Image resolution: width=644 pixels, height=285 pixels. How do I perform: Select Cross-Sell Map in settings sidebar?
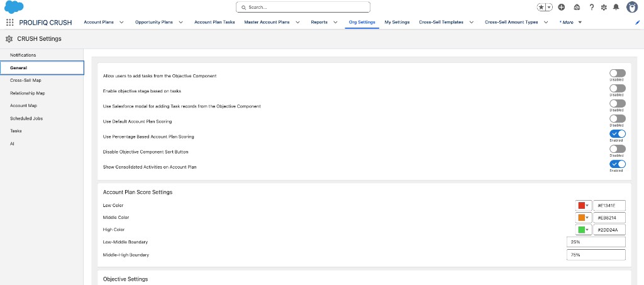pyautogui.click(x=42, y=81)
